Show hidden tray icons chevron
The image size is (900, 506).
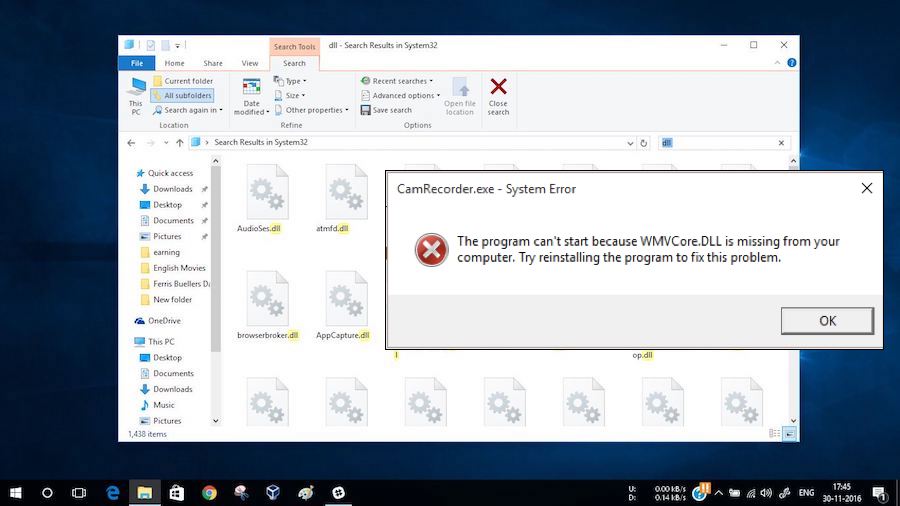(719, 493)
